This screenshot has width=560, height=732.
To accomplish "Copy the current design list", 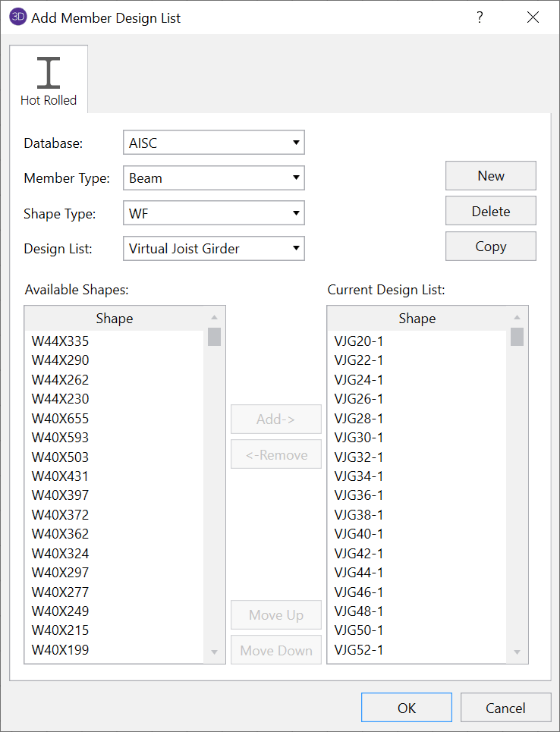I will point(490,247).
